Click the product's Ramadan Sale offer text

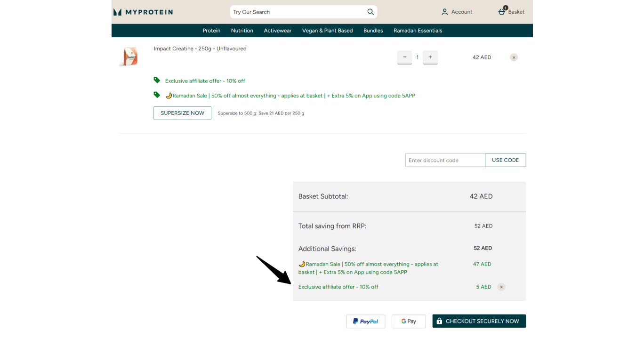point(290,96)
